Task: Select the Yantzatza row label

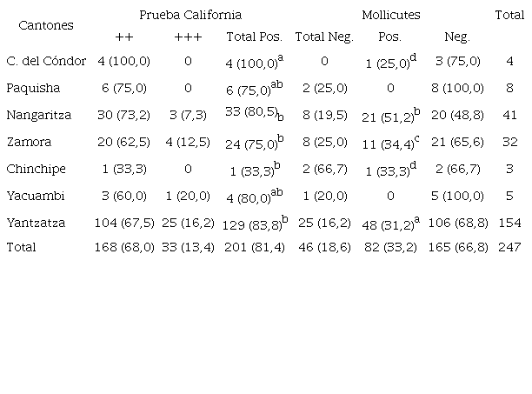Action: point(34,223)
